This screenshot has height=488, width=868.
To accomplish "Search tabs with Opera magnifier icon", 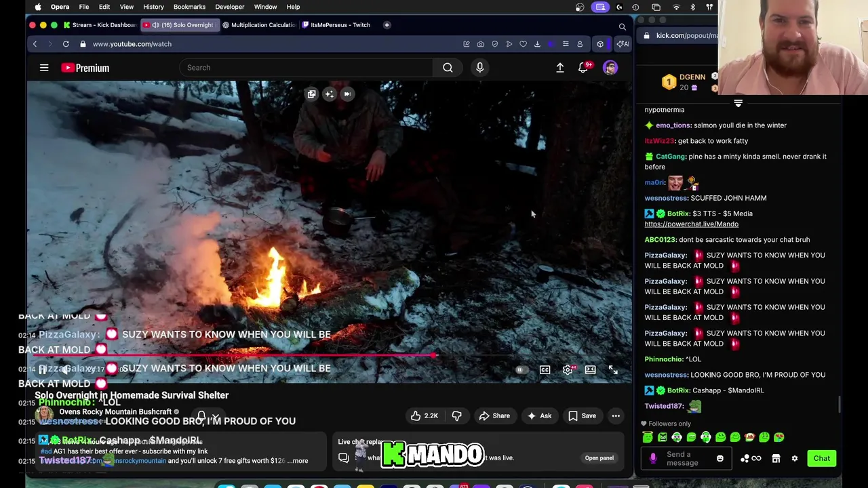I will (622, 27).
